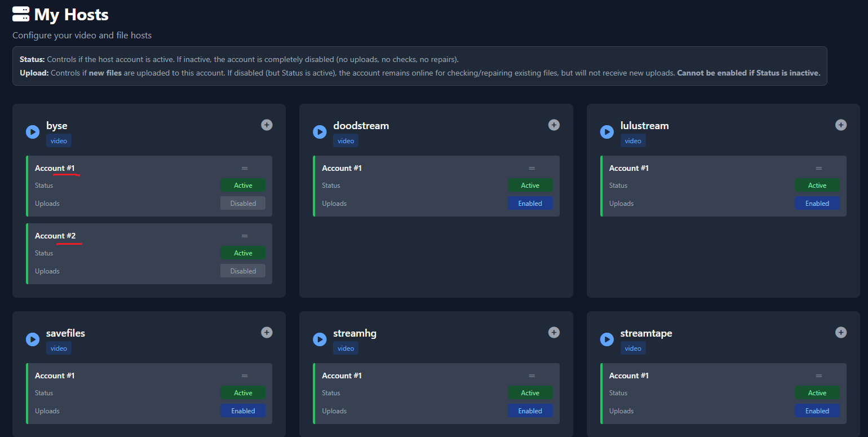This screenshot has width=868, height=437.
Task: Toggle byse Account #1 Active status
Action: pos(243,186)
